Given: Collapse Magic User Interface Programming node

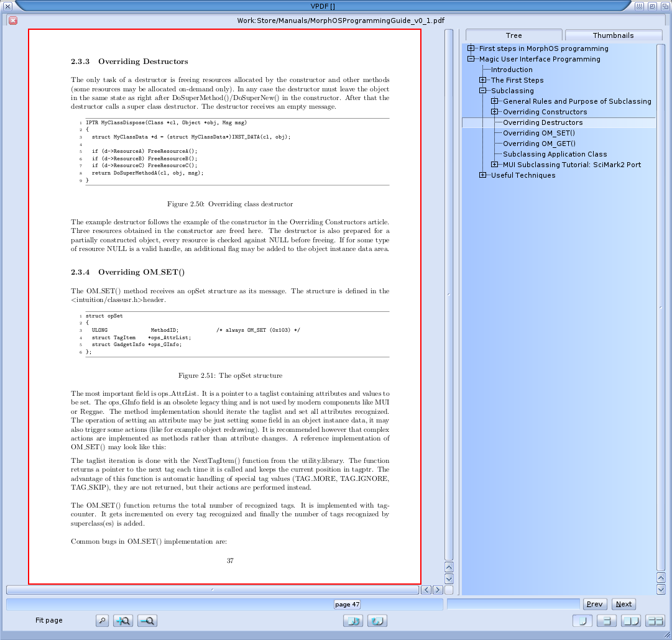Looking at the screenshot, I should pyautogui.click(x=471, y=59).
